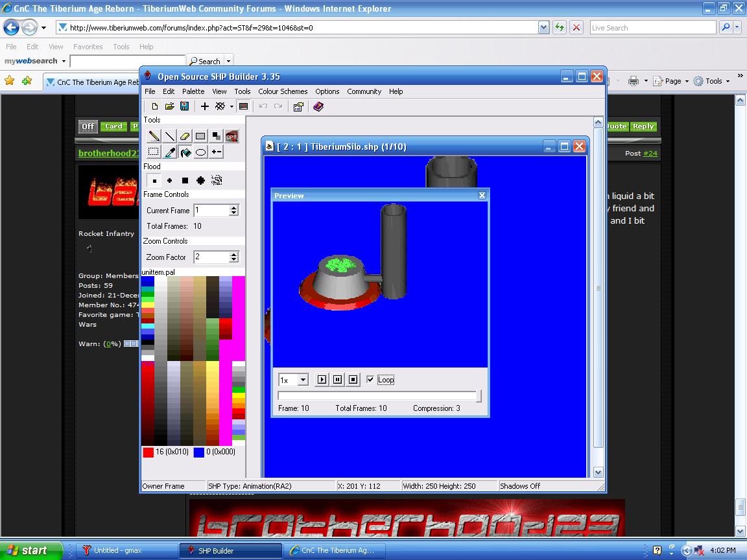The image size is (747, 560).
Task: Decrease the Zoom Factor value
Action: 233,260
